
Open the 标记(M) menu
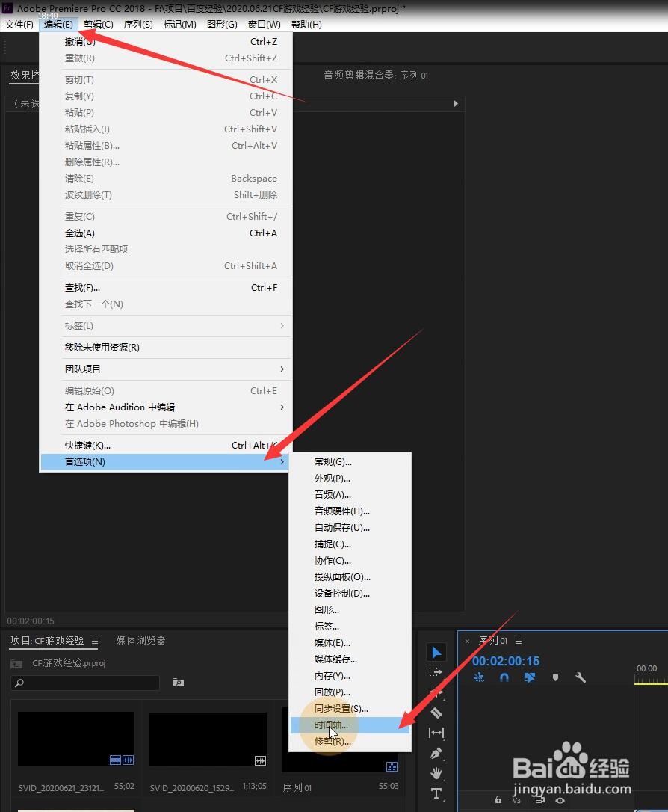(x=179, y=25)
